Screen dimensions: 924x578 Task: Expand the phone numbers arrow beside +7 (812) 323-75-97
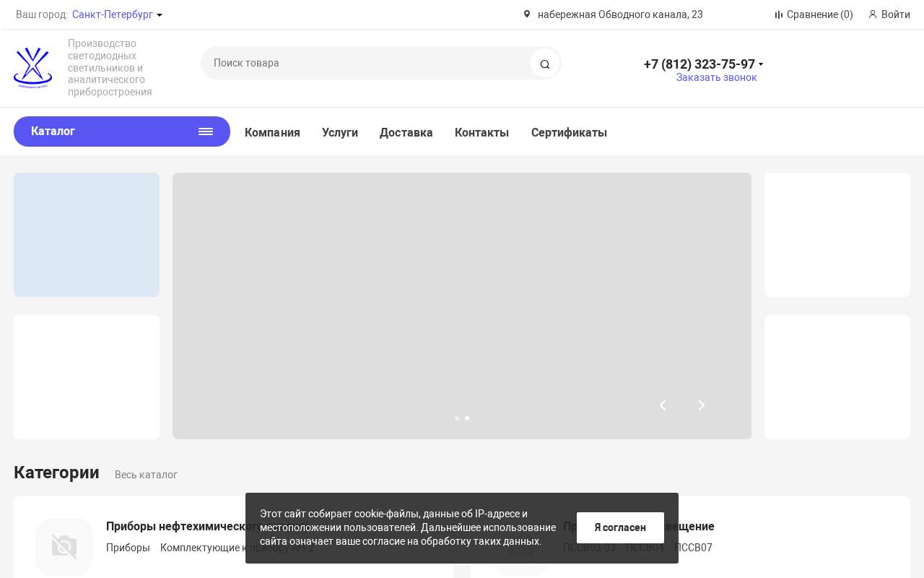pyautogui.click(x=761, y=64)
